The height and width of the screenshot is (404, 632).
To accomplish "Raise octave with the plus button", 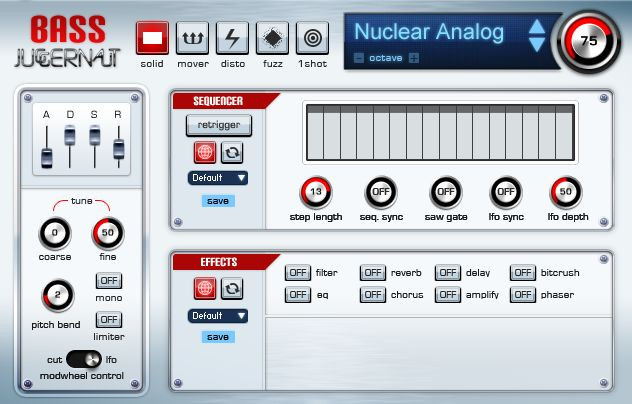I will [414, 58].
